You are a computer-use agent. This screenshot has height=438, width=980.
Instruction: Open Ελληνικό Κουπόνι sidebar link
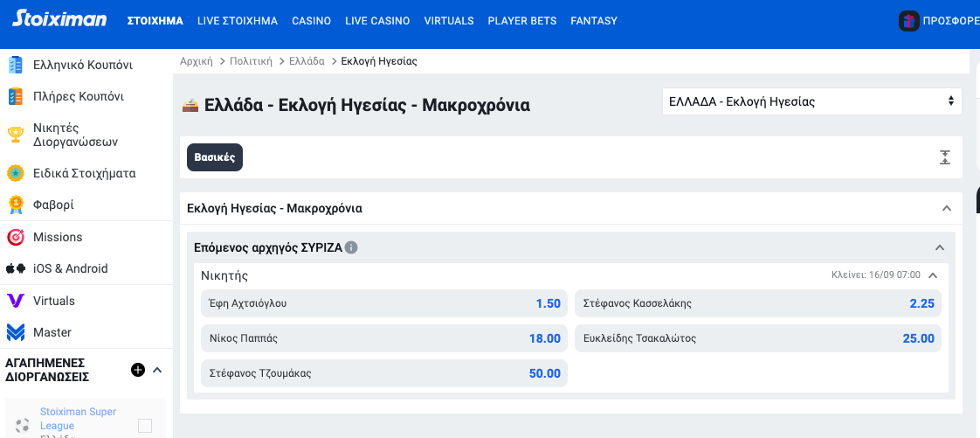click(82, 65)
